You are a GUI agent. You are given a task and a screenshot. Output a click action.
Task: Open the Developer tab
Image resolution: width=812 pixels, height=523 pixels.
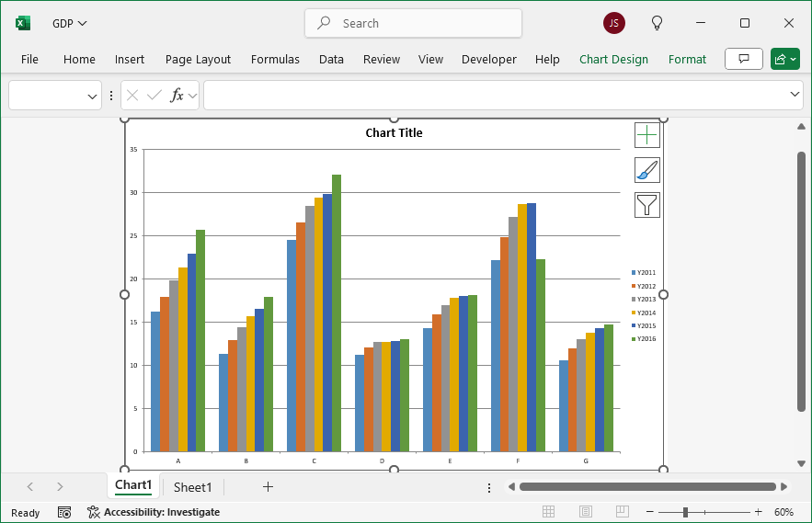489,60
